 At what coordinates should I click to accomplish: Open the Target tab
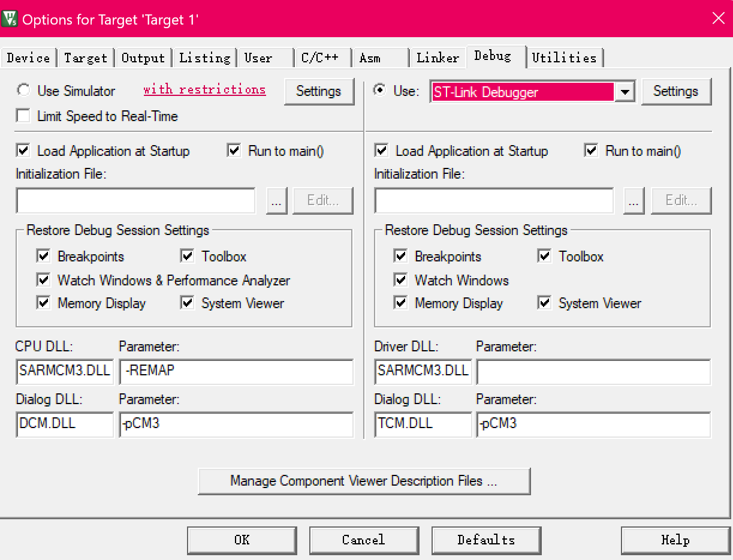tap(86, 58)
